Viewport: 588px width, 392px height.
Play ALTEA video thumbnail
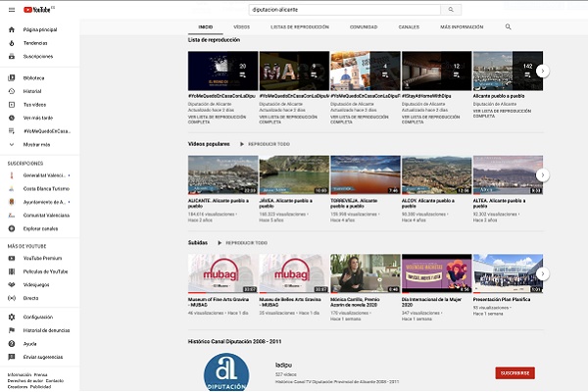click(508, 174)
